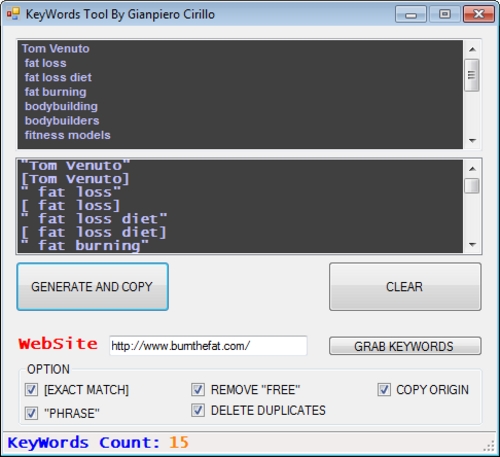The width and height of the screenshot is (500, 457).
Task: Maximize the KeyWords Tool window
Action: click(x=444, y=14)
